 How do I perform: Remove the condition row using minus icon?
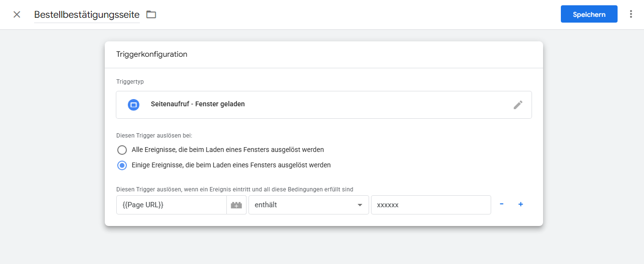pos(502,204)
